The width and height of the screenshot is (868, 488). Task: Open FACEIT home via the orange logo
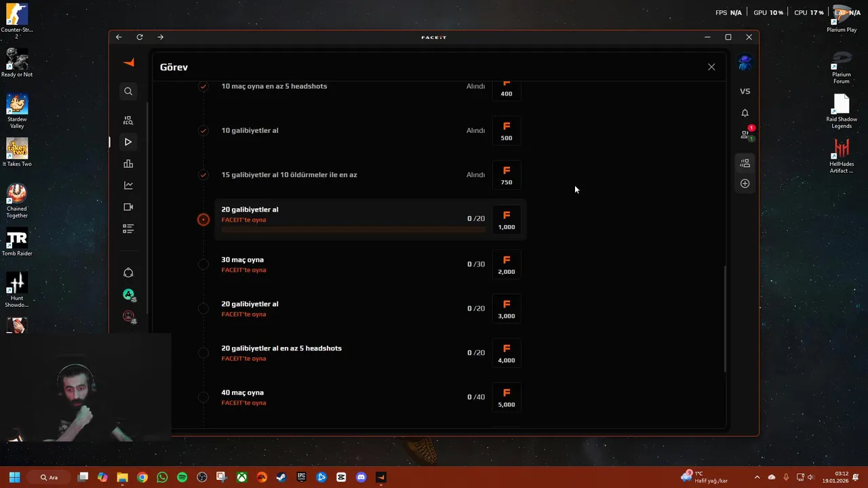pos(129,62)
